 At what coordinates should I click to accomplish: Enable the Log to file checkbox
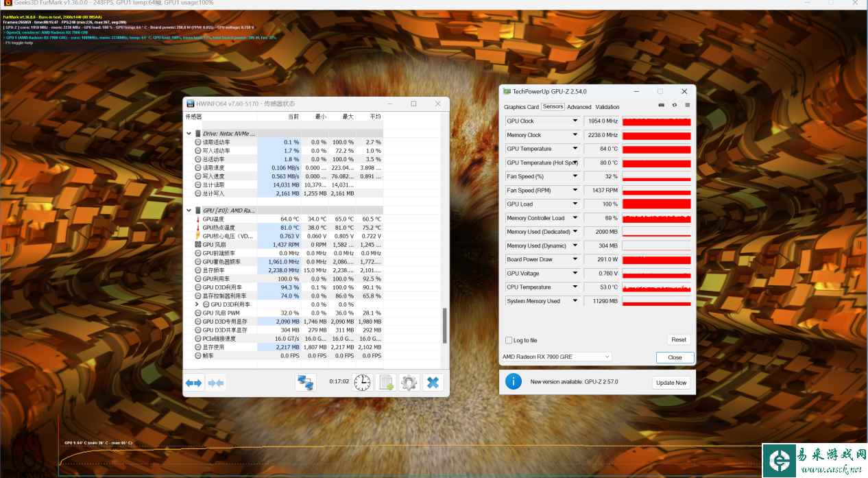[509, 340]
